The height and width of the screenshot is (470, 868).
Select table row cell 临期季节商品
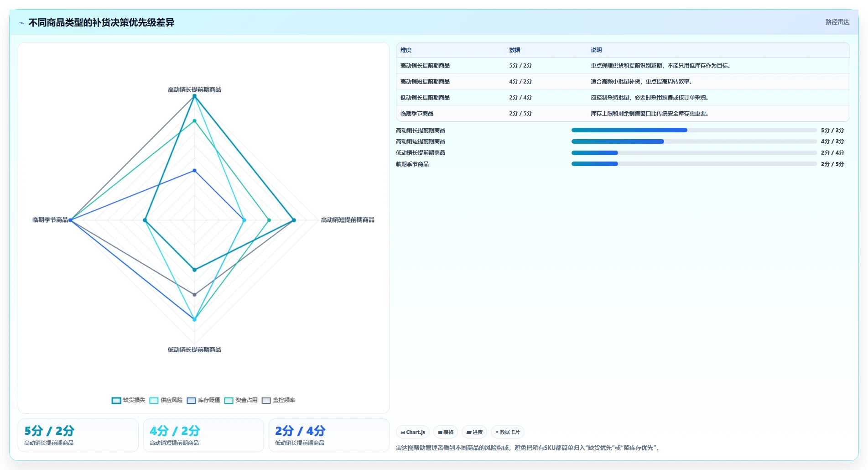[417, 114]
